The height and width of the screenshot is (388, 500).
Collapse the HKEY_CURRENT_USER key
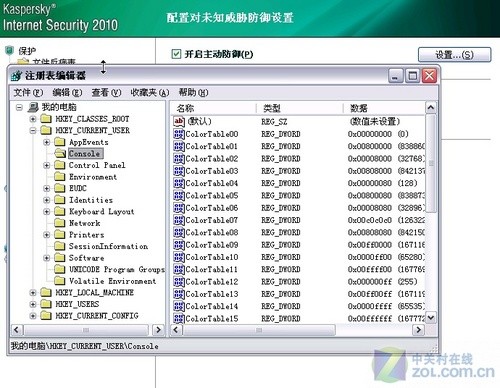[x=33, y=130]
